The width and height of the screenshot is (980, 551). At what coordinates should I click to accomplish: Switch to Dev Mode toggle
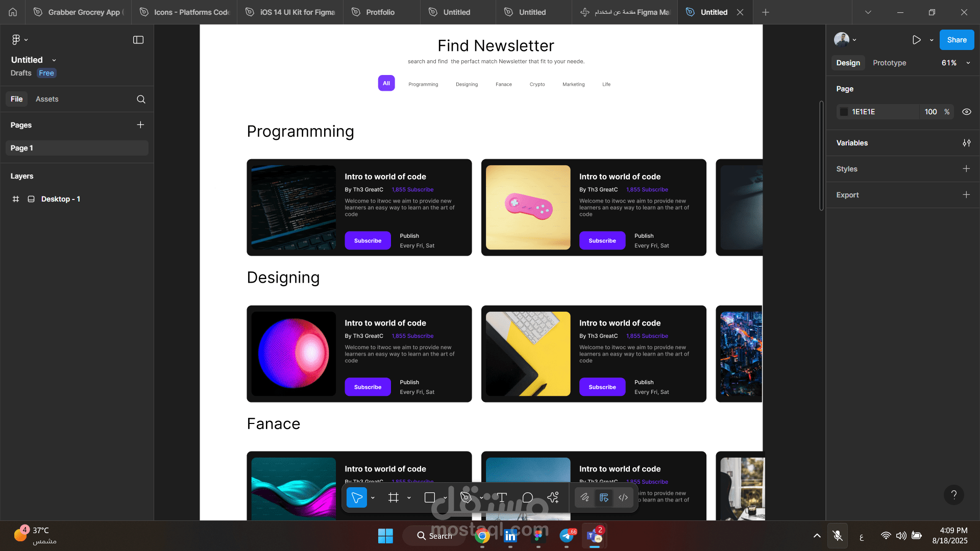pos(623,497)
